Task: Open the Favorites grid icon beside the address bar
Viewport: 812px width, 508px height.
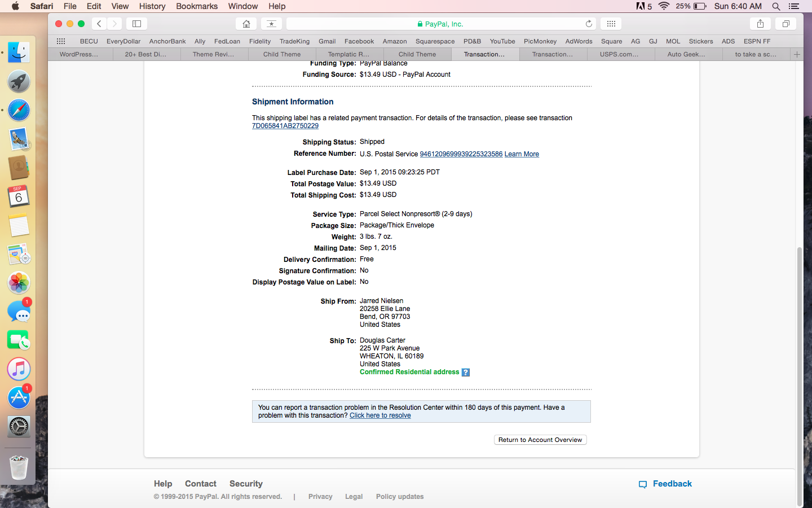Action: (611, 24)
